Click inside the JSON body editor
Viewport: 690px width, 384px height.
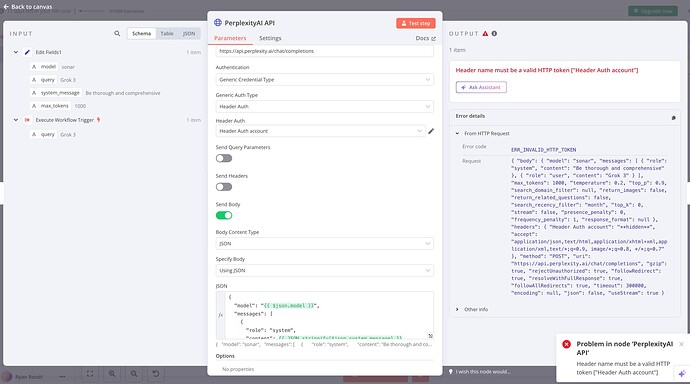tap(329, 315)
